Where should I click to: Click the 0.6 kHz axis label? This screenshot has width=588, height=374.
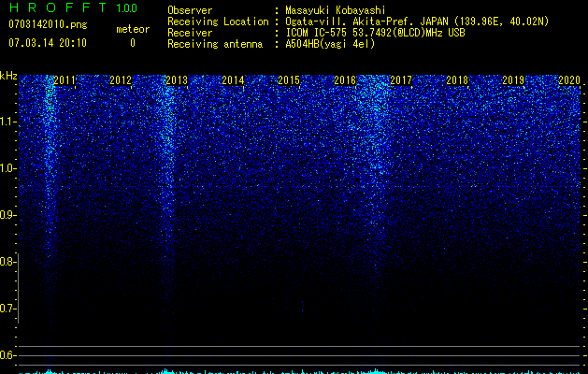[x=7, y=355]
